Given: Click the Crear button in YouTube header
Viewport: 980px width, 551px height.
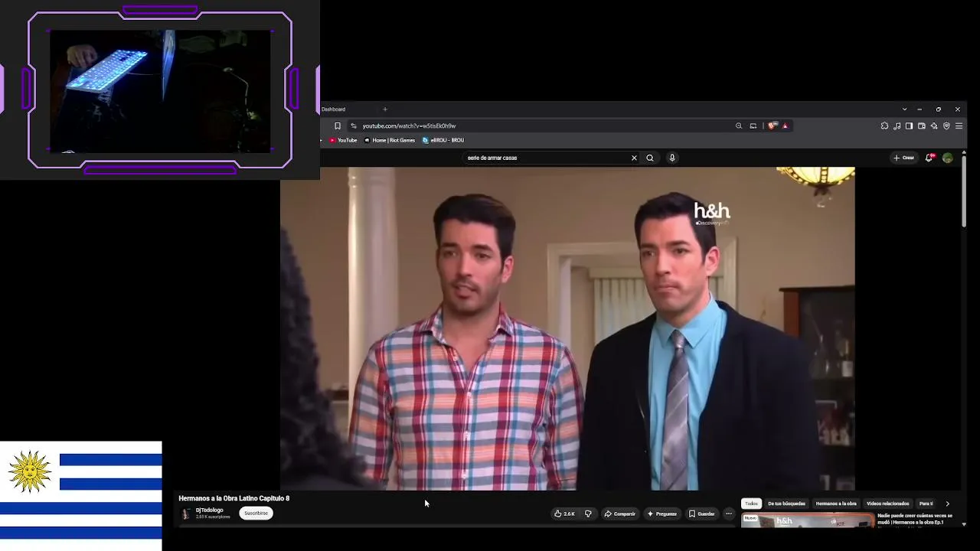Looking at the screenshot, I should (903, 158).
